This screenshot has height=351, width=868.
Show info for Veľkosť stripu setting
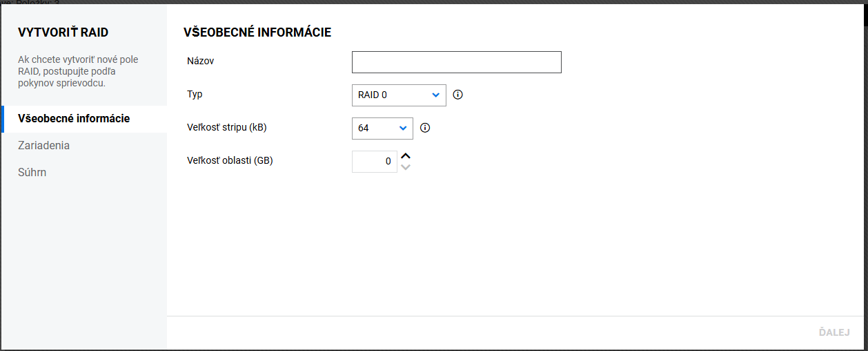[x=425, y=128]
